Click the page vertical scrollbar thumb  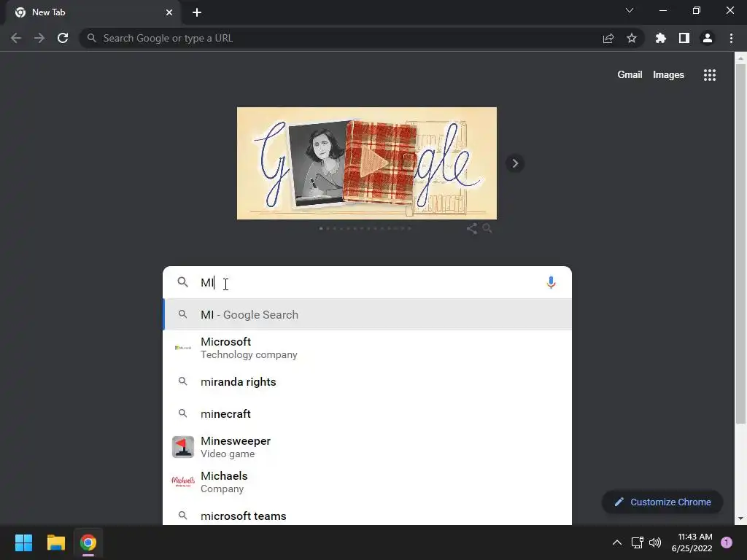740,243
